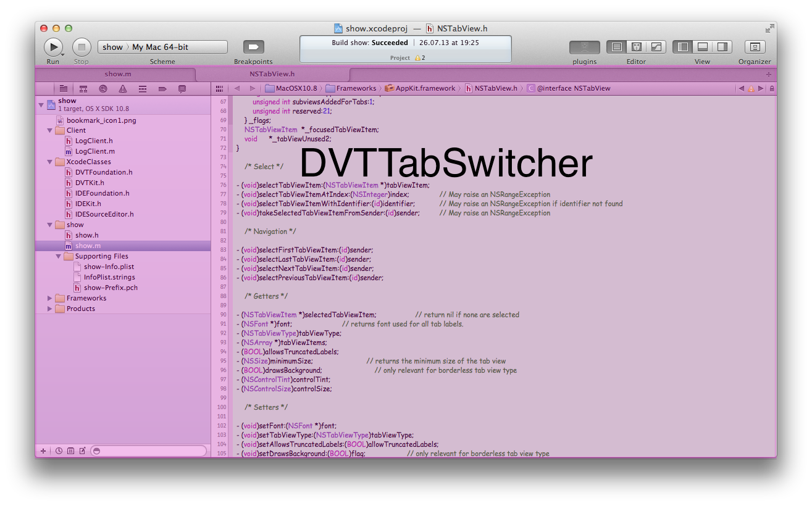Switch to the Assistant editor
Screen dimensions: 812x506
coord(636,47)
